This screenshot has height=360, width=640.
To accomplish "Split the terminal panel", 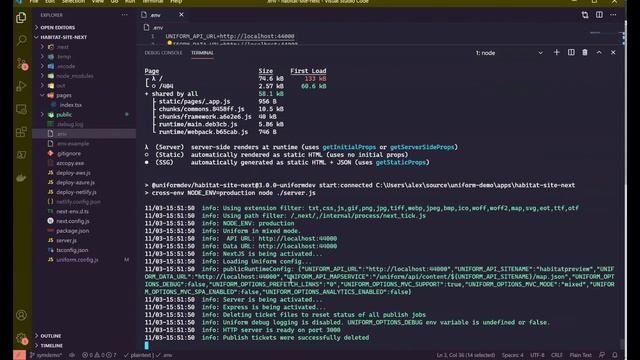I will (571, 53).
